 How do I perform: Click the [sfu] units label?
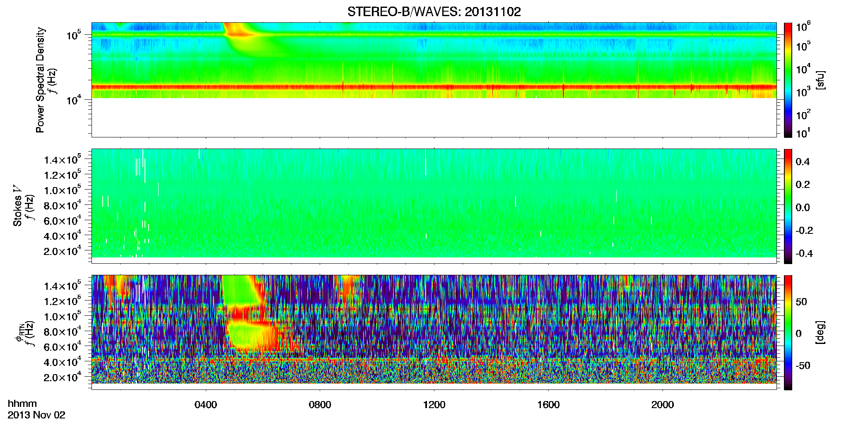(x=820, y=80)
